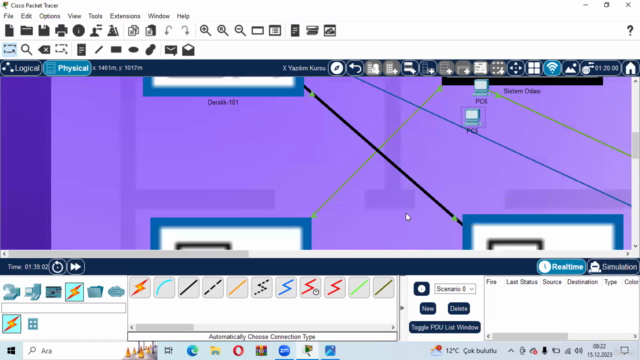Pick the Draw Line tool
Screen dimensions: 640x360
[x=98, y=50]
